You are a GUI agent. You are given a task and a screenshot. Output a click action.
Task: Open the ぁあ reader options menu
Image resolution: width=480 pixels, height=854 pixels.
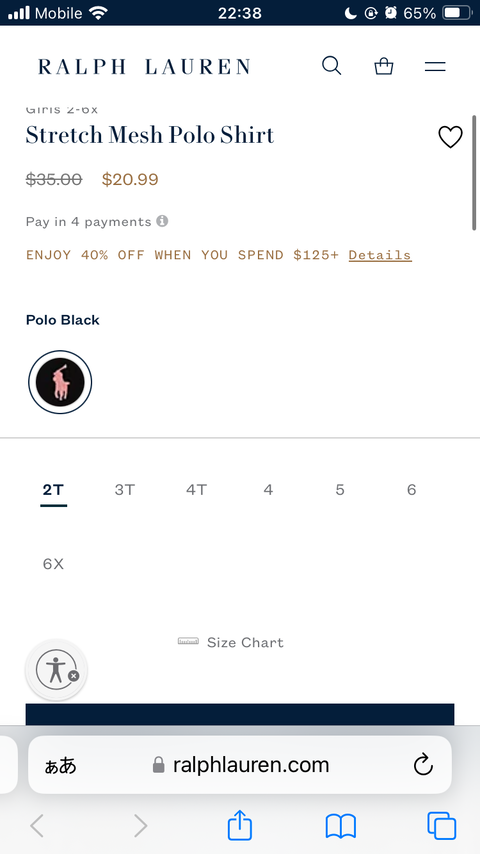(x=60, y=765)
